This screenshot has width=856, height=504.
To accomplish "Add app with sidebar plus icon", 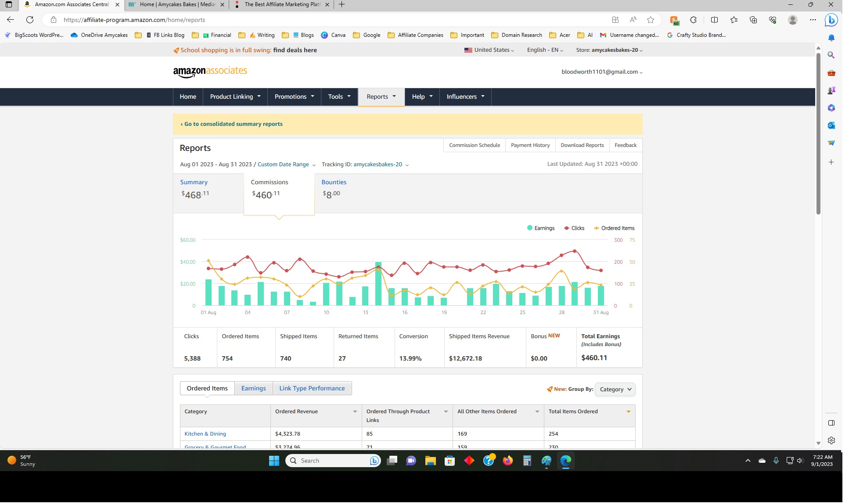I will point(831,162).
